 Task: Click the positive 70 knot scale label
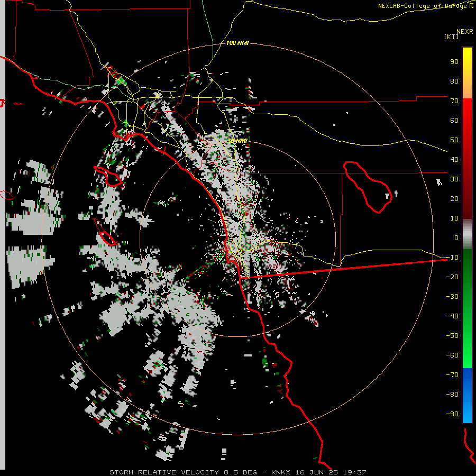454,101
